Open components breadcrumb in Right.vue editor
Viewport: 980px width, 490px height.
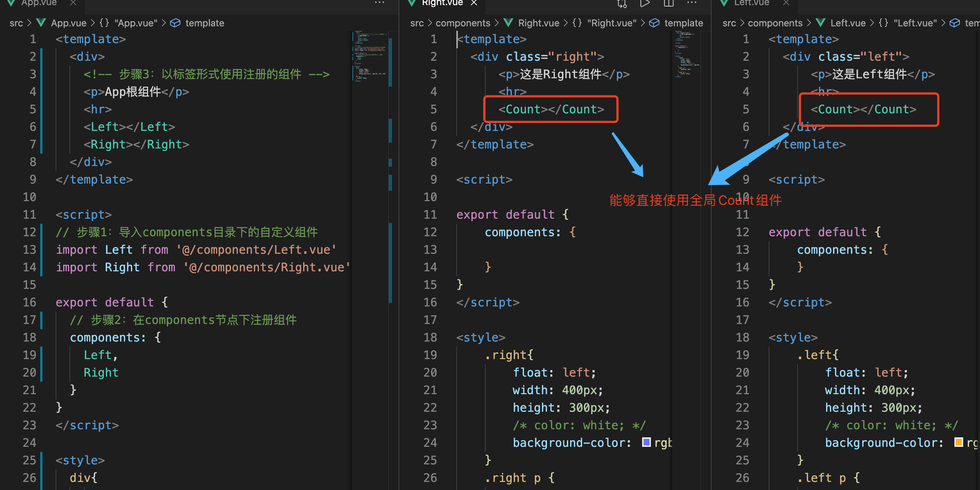coord(463,23)
